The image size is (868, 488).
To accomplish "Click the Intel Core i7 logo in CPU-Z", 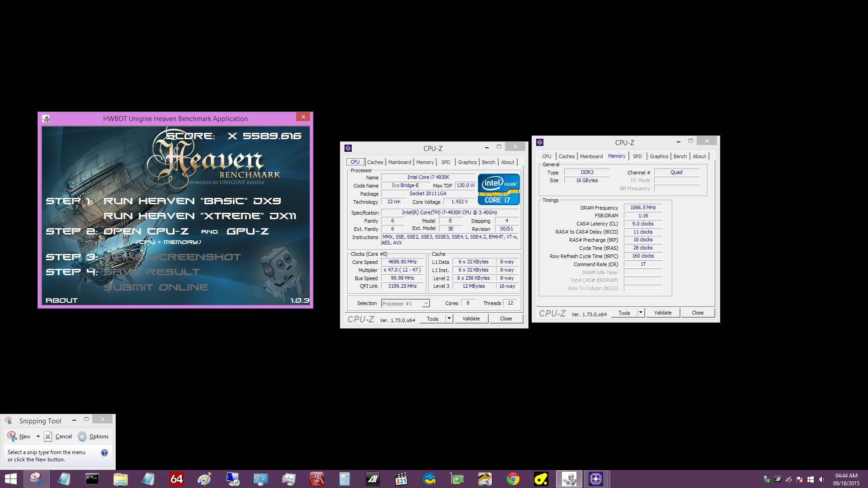I will click(x=499, y=189).
